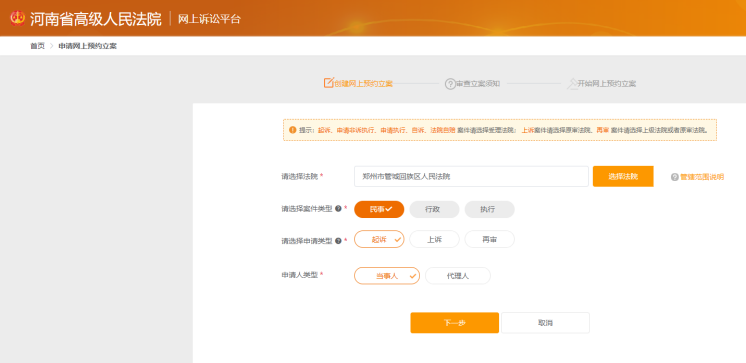Click the 申请人类型 label
Screen dimensions: 746x363
click(x=300, y=275)
